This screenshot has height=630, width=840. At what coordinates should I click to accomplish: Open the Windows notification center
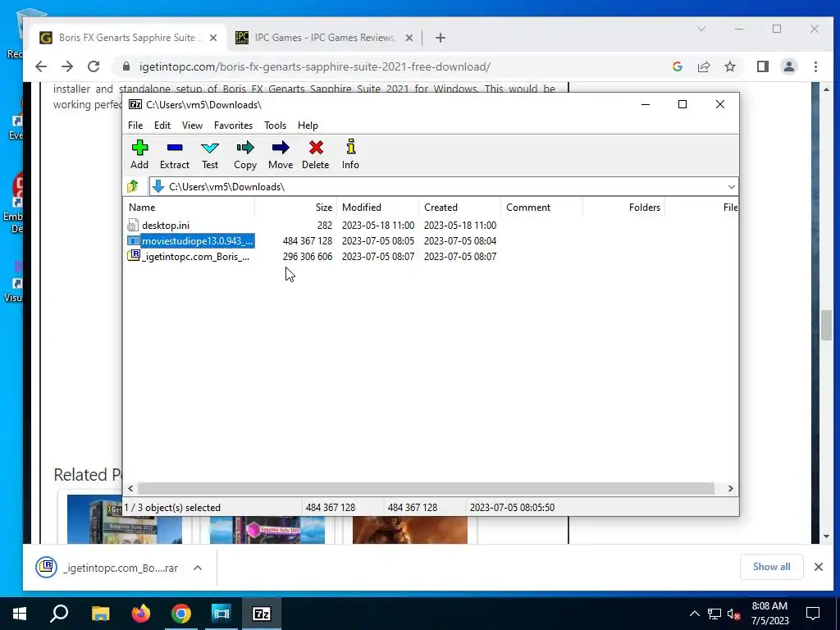tap(813, 614)
